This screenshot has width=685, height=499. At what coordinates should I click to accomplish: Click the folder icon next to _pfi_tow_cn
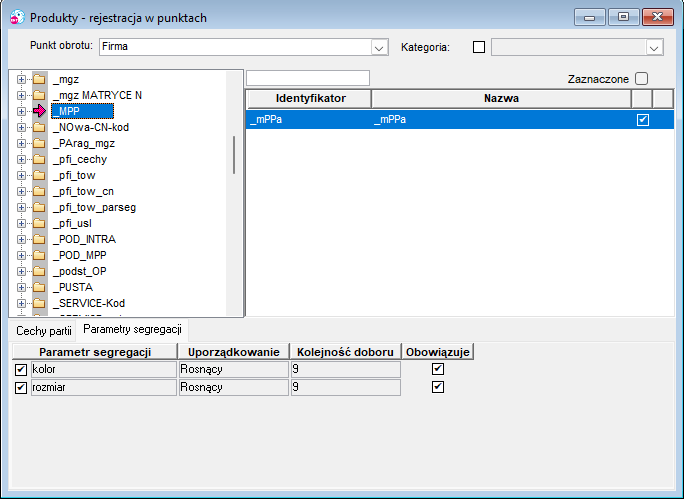[39, 191]
